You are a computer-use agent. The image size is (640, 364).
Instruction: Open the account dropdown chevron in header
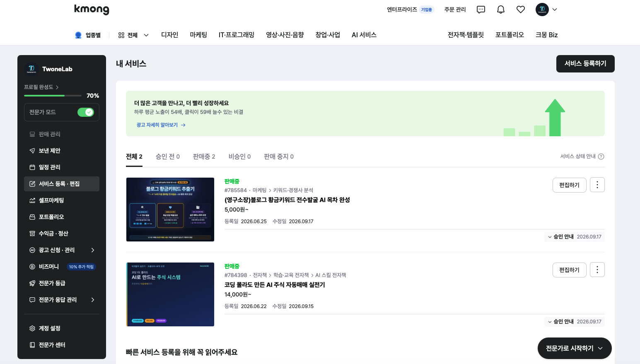coord(555,10)
